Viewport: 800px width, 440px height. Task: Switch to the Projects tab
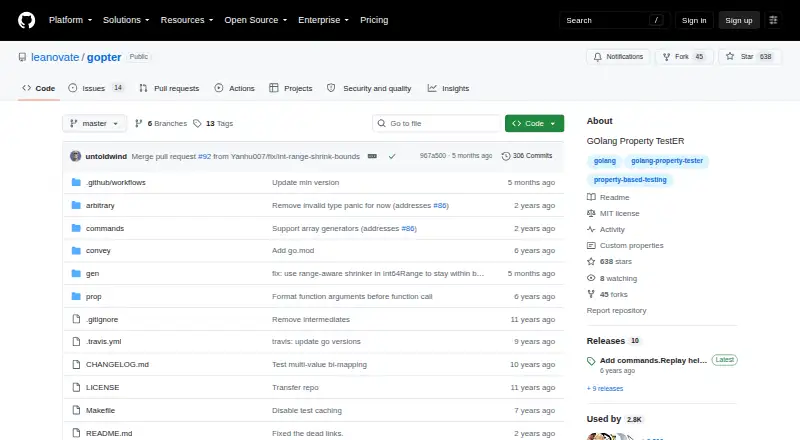pyautogui.click(x=291, y=88)
